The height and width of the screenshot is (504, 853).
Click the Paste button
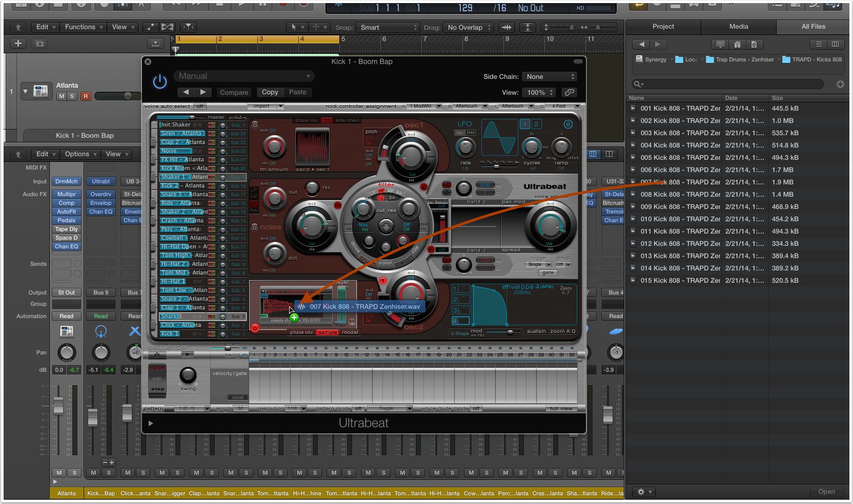(297, 92)
